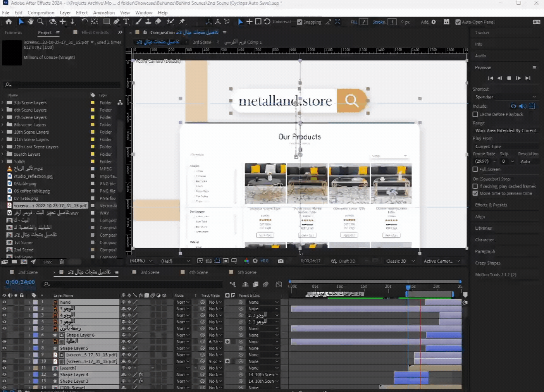Open Active Camera view dropdown
544x392 pixels.
442,261
